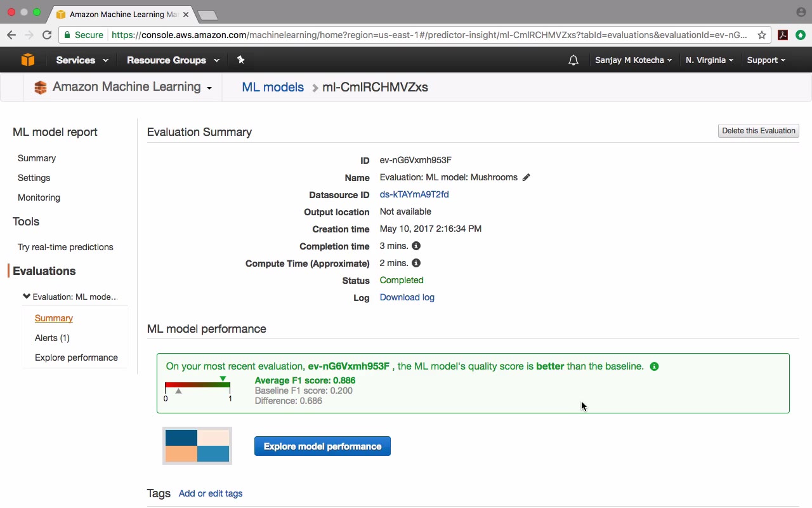Click Average F1 score: 0.886 text
The width and height of the screenshot is (812, 508).
tap(305, 380)
